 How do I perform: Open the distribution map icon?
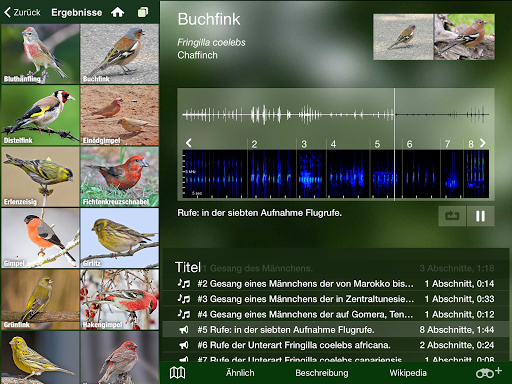(177, 373)
